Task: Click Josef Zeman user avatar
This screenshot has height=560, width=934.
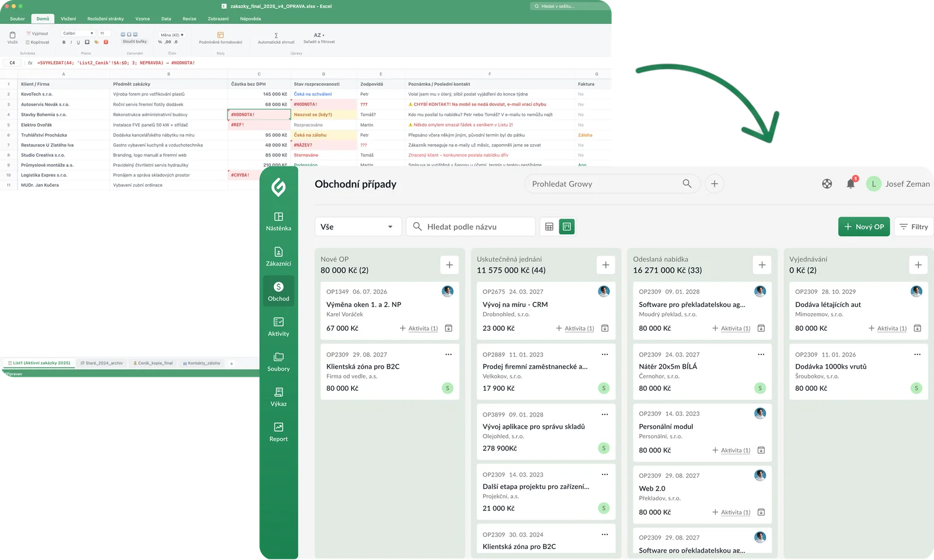Action: coord(874,184)
